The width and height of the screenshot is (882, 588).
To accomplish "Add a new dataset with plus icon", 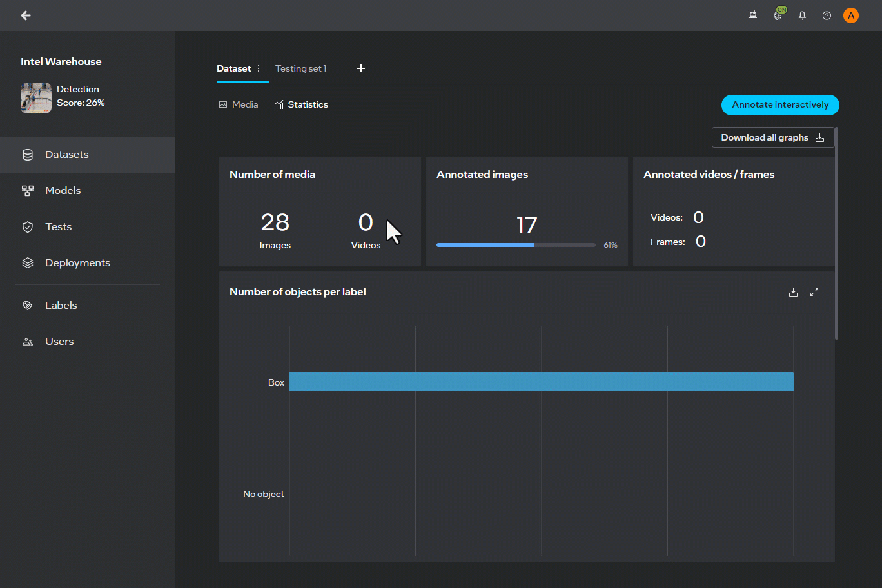I will 361,68.
